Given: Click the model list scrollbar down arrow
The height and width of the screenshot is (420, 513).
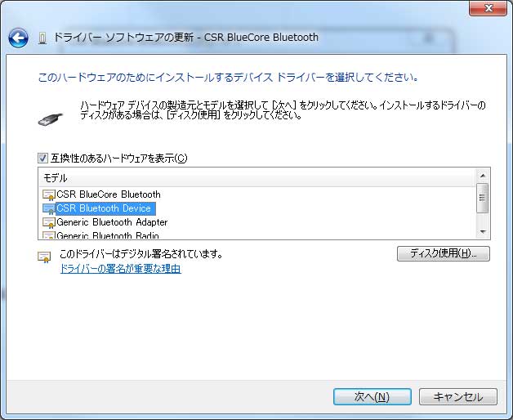Looking at the screenshot, I should 483,232.
